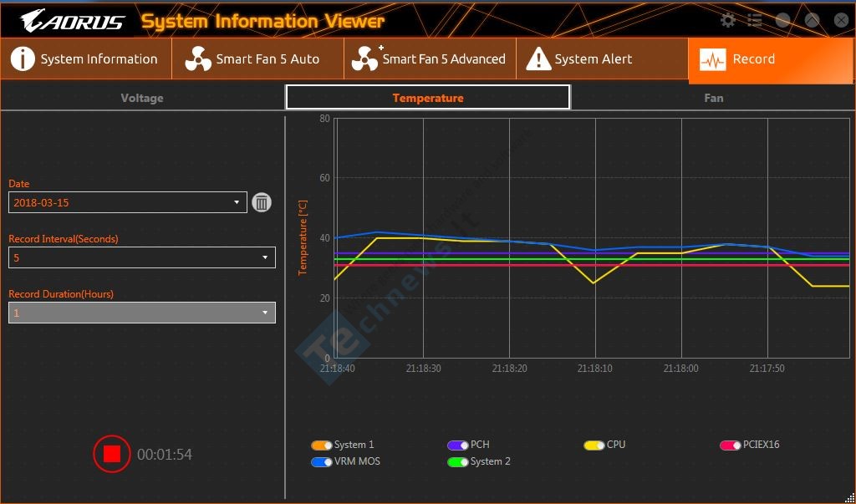Click the 00:01:54 elapsed recording time

[x=165, y=455]
